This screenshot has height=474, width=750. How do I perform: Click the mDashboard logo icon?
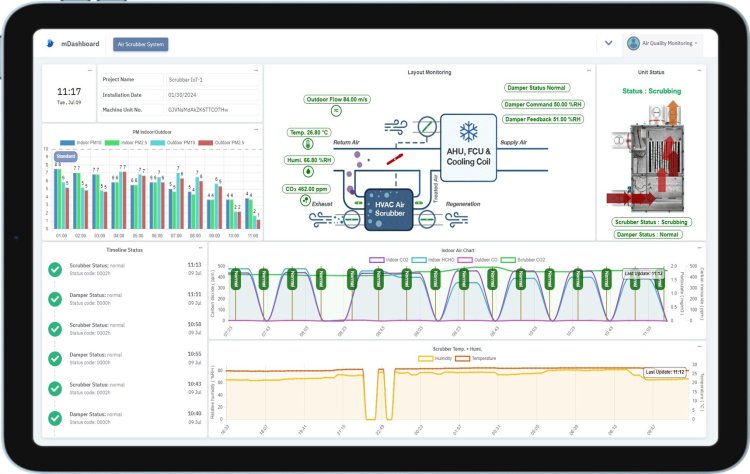pos(51,44)
